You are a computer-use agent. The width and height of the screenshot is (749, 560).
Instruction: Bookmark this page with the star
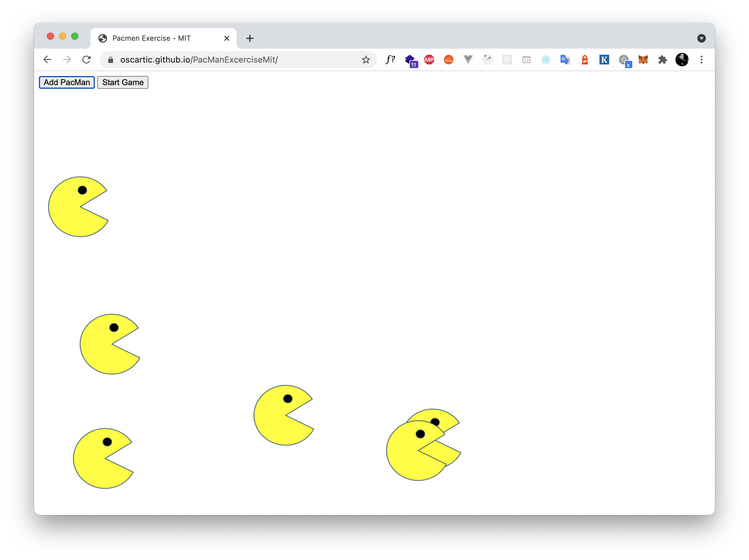click(x=366, y=60)
